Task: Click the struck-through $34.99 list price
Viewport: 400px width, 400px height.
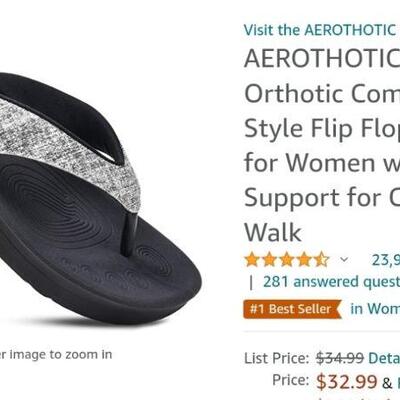Action: pos(340,358)
